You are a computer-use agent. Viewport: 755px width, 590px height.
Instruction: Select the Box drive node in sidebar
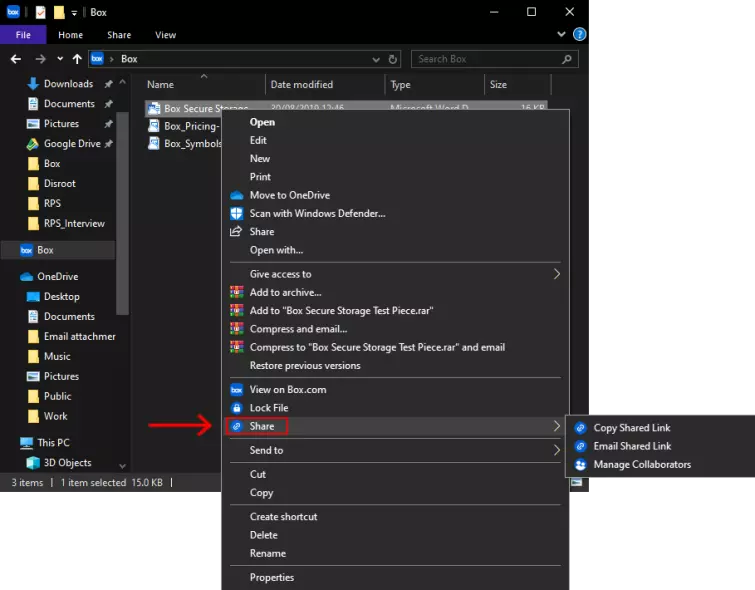[44, 250]
